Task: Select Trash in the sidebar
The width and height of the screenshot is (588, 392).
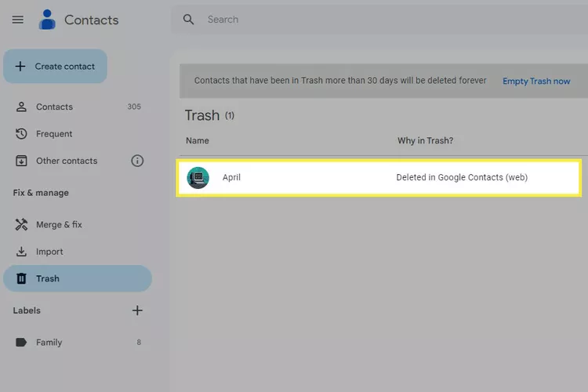Action: pos(48,278)
